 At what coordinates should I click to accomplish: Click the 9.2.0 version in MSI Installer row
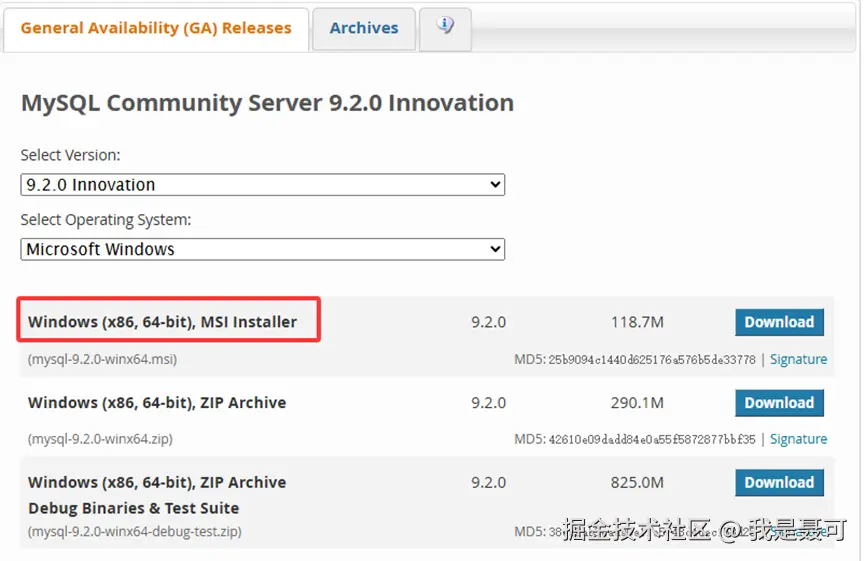click(488, 322)
